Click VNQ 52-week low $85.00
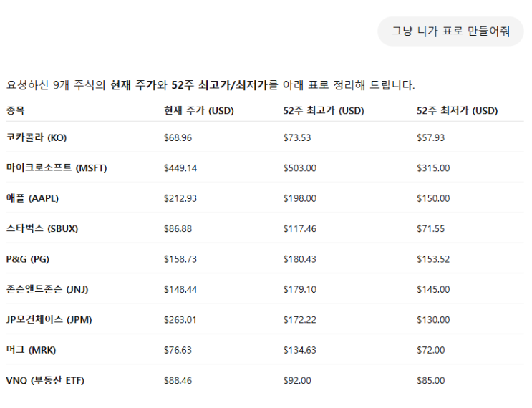 pyautogui.click(x=430, y=381)
